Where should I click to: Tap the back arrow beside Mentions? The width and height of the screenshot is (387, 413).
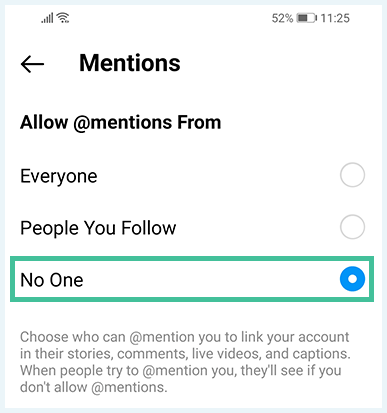[32, 64]
